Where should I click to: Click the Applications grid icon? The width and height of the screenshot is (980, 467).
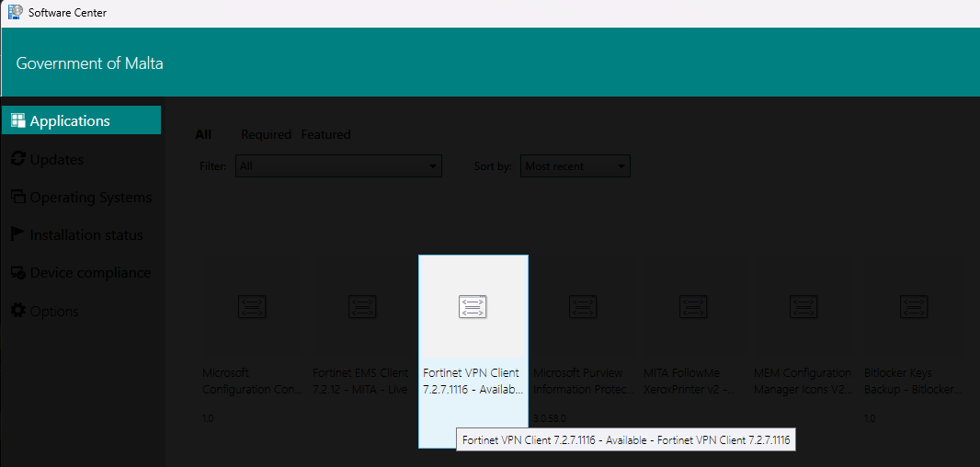point(18,120)
